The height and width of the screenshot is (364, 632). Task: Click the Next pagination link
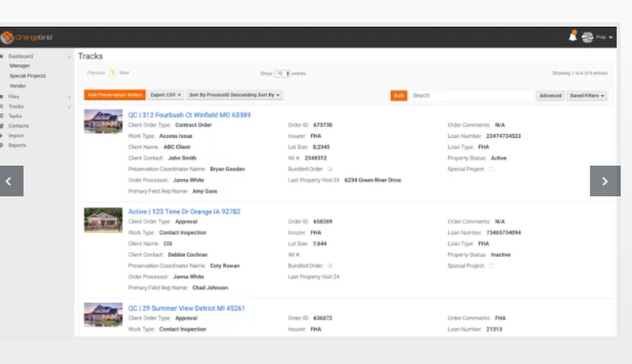(124, 73)
